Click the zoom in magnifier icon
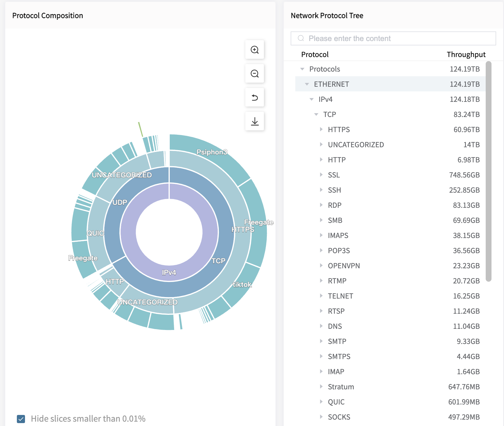The width and height of the screenshot is (504, 426). [x=255, y=50]
